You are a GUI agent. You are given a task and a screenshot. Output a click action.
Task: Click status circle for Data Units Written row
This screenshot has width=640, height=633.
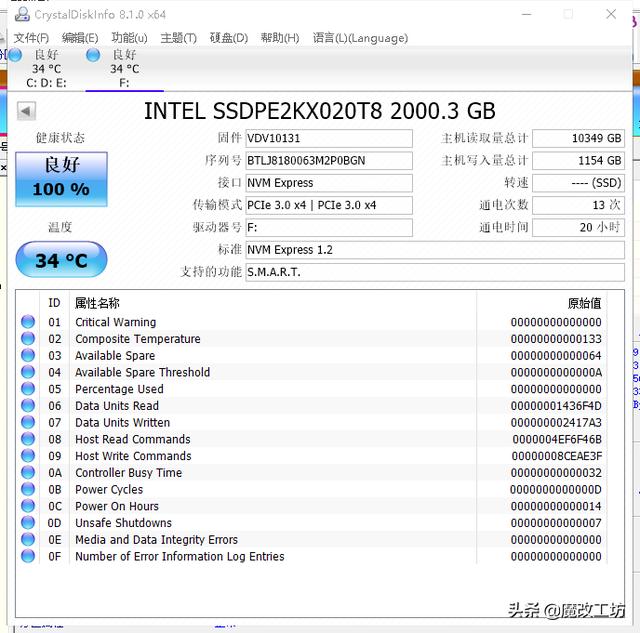pos(28,422)
